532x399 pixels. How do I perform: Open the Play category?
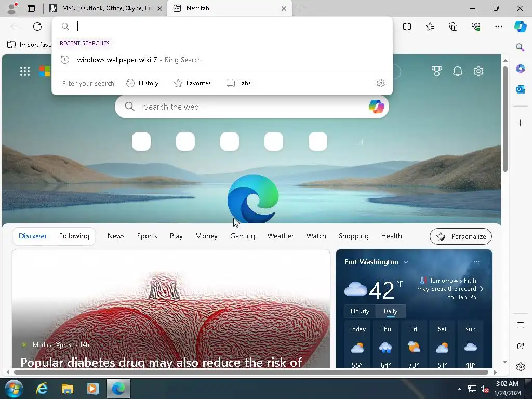[176, 236]
